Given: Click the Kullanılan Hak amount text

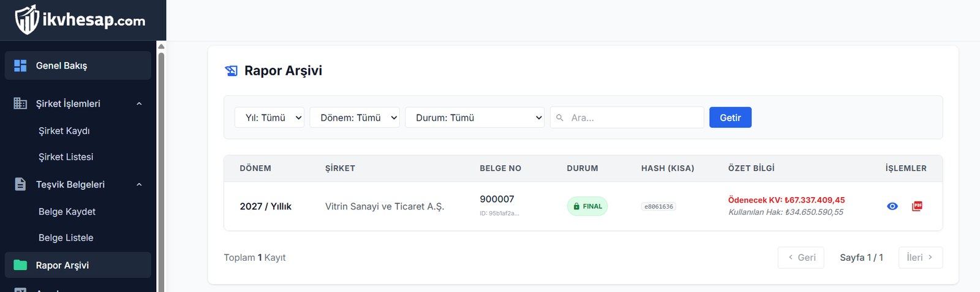Looking at the screenshot, I should click(x=786, y=212).
